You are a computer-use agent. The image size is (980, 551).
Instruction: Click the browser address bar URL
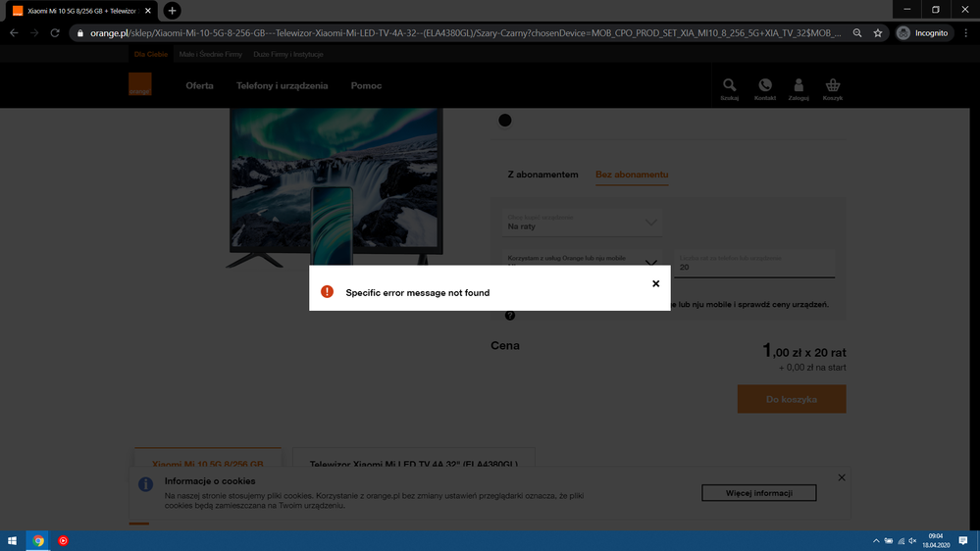[x=466, y=33]
